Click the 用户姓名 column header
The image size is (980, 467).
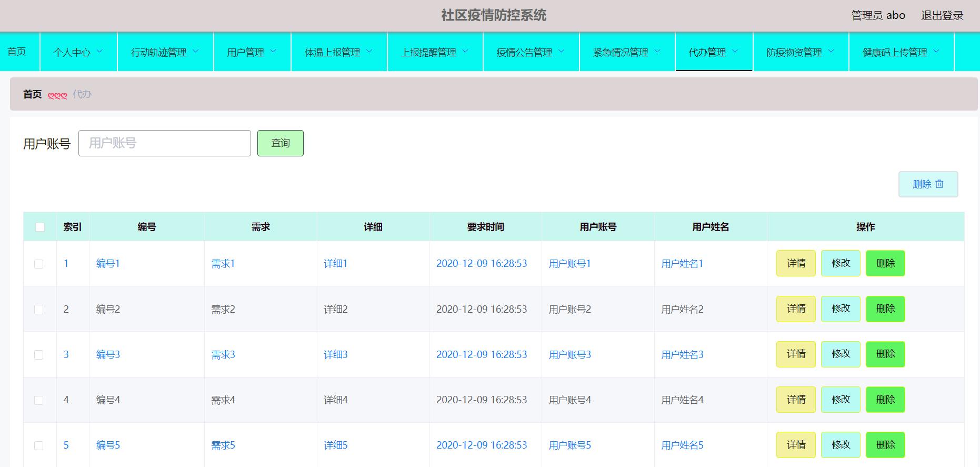[x=711, y=227]
